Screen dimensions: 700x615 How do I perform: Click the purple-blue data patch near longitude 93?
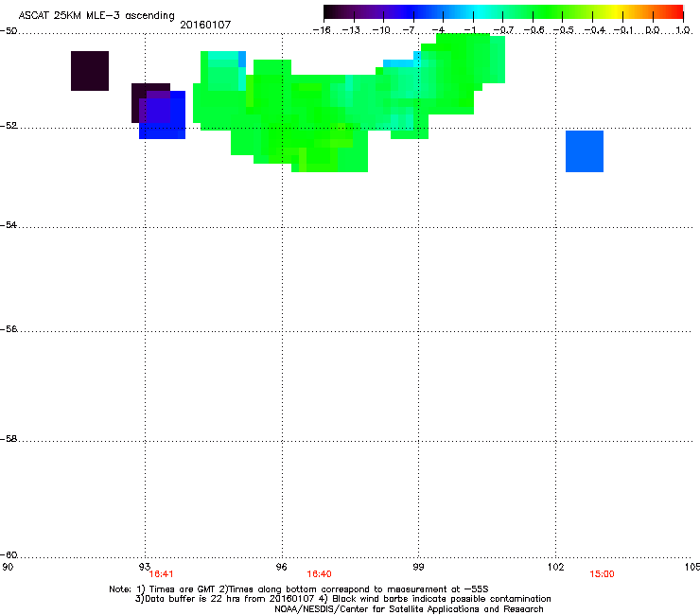point(162,114)
